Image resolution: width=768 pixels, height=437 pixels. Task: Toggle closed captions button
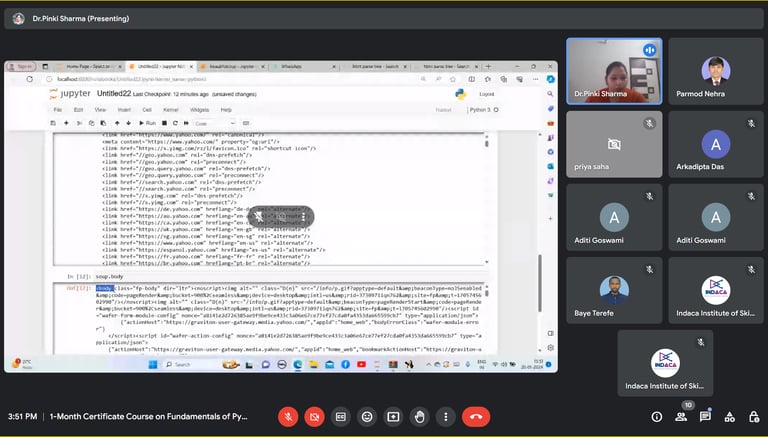pyautogui.click(x=341, y=417)
